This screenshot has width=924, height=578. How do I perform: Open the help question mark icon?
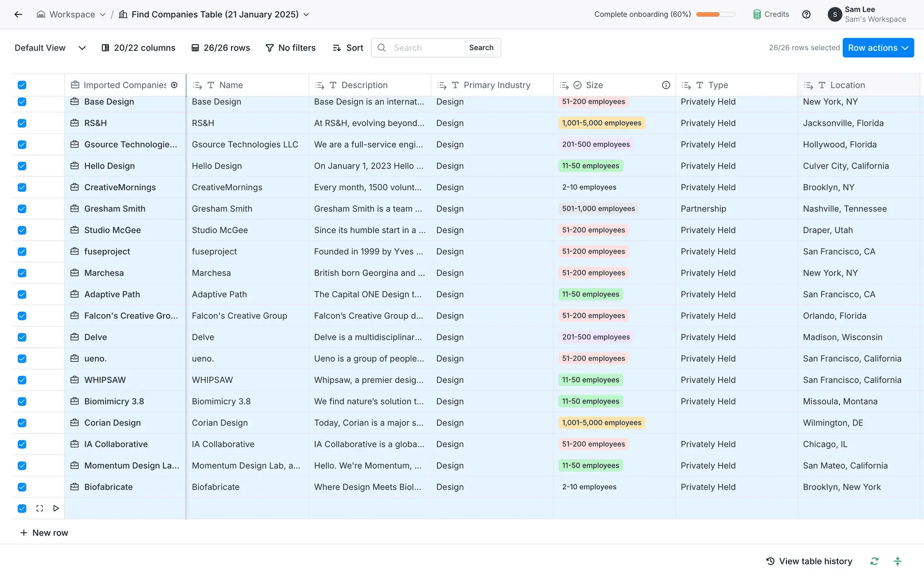tap(807, 14)
